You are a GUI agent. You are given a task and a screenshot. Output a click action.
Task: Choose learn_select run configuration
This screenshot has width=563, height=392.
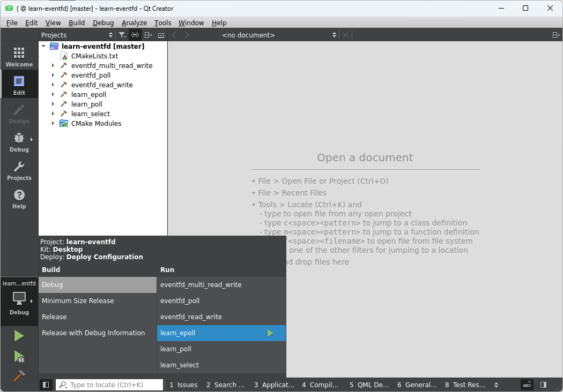click(x=221, y=365)
